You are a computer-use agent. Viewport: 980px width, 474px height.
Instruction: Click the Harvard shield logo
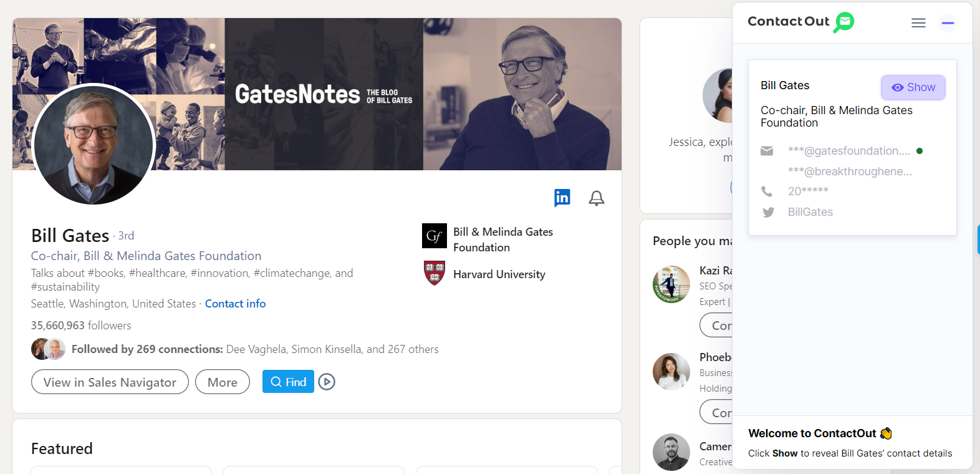pyautogui.click(x=435, y=273)
